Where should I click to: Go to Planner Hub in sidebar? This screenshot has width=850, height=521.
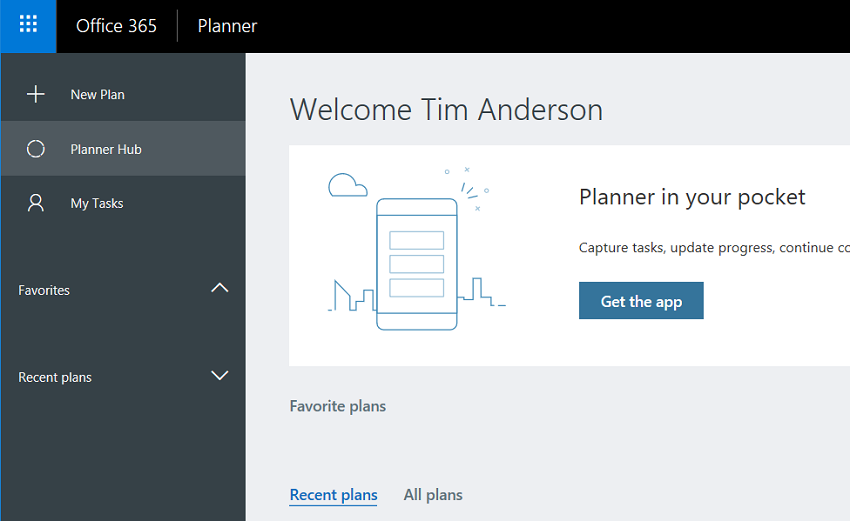point(123,149)
